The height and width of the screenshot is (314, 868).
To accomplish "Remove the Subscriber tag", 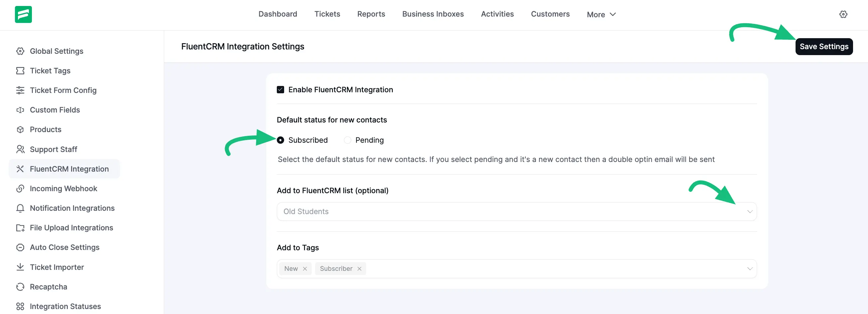I will click(x=359, y=269).
